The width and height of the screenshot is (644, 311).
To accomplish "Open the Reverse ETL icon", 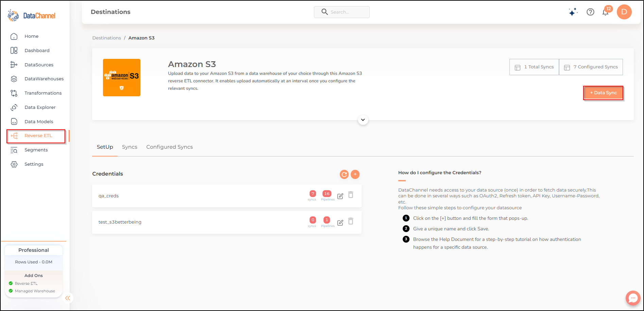I will click(x=14, y=136).
